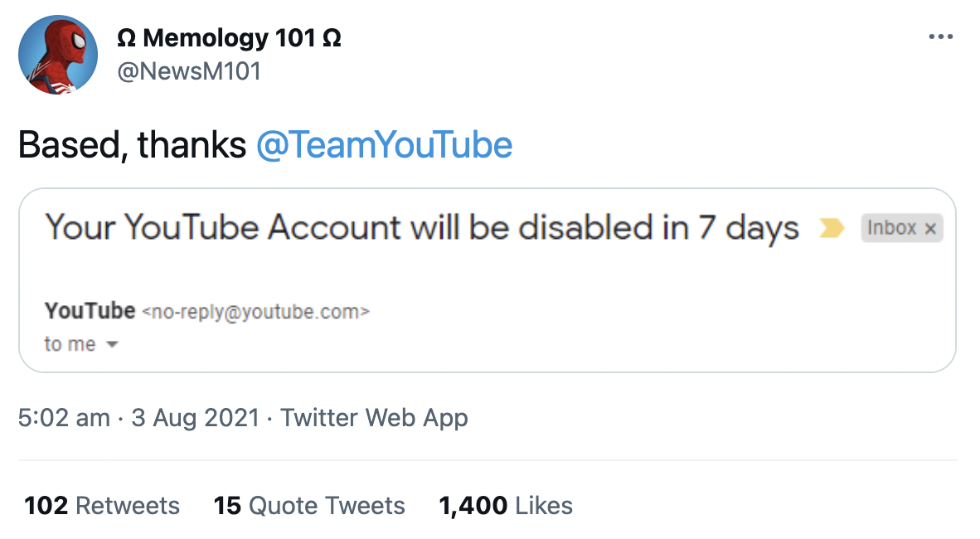Click the "to me" recipient text
This screenshot has width=980, height=539.
70,344
